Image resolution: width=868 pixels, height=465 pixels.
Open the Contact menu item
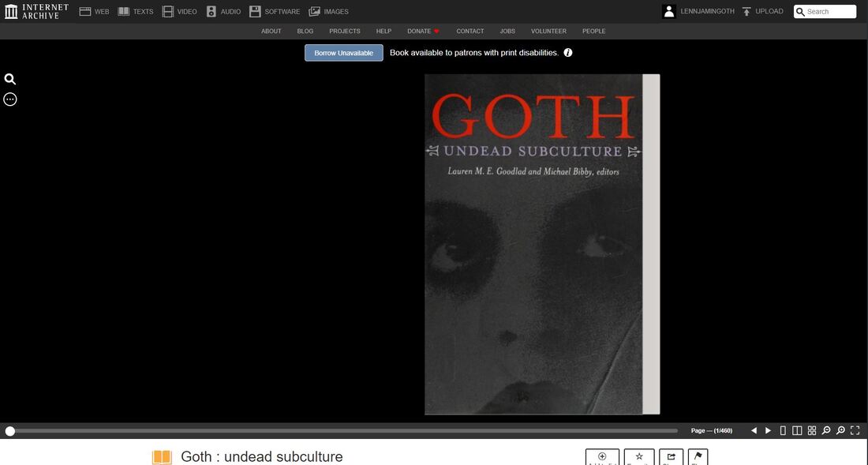coord(470,31)
